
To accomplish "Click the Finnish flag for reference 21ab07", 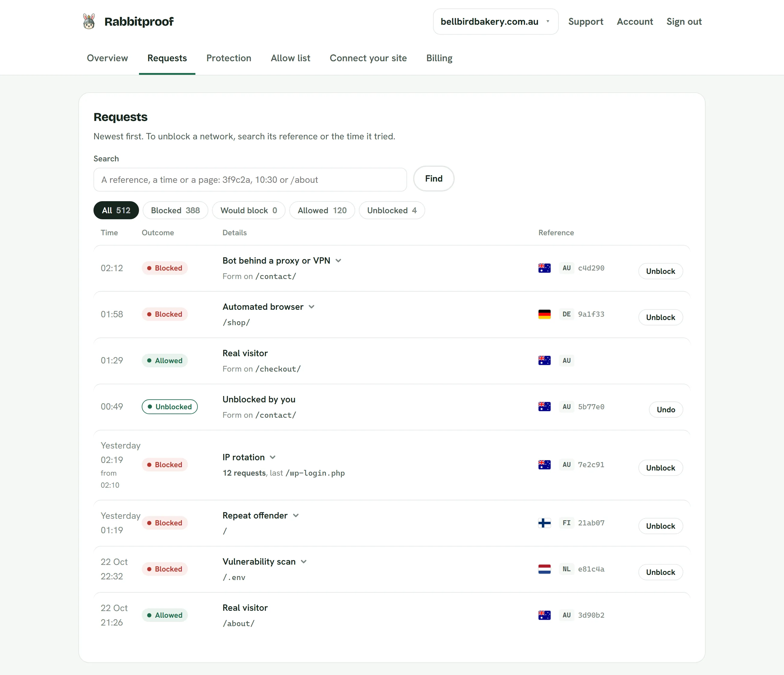I will [x=544, y=523].
